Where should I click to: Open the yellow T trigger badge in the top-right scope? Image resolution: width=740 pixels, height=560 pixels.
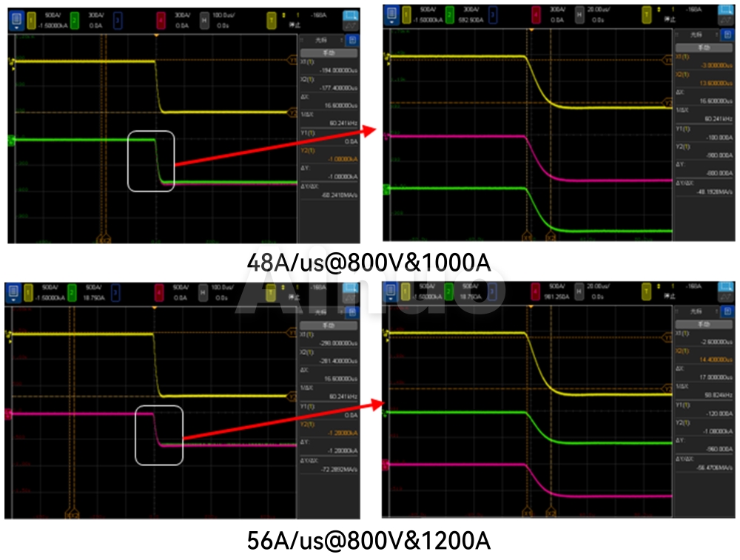click(646, 15)
